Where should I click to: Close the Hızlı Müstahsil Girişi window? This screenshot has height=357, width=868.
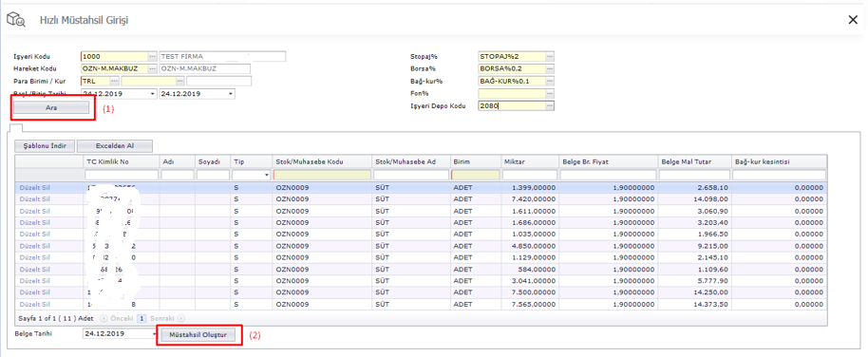pyautogui.click(x=853, y=20)
